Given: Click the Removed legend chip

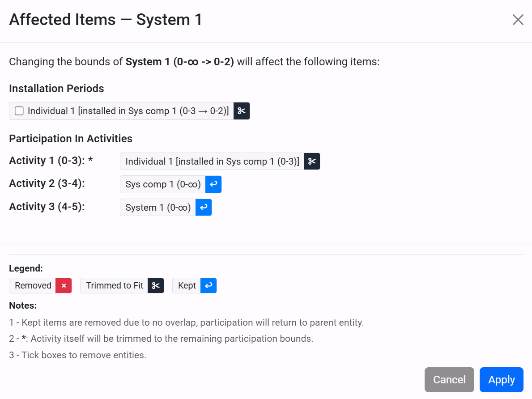Looking at the screenshot, I should coord(33,285).
